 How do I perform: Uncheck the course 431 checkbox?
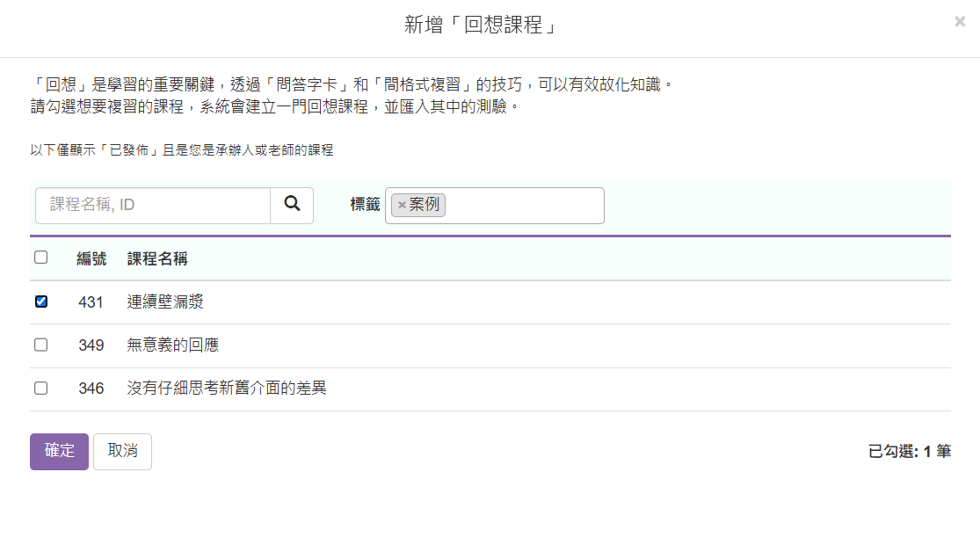coord(40,301)
